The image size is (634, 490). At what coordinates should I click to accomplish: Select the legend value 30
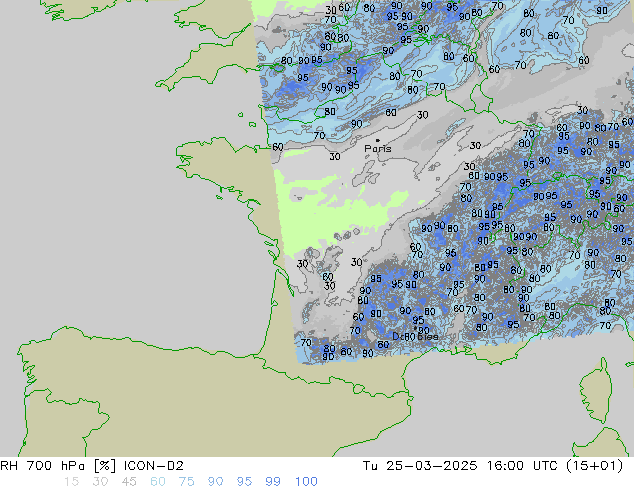pos(100,482)
